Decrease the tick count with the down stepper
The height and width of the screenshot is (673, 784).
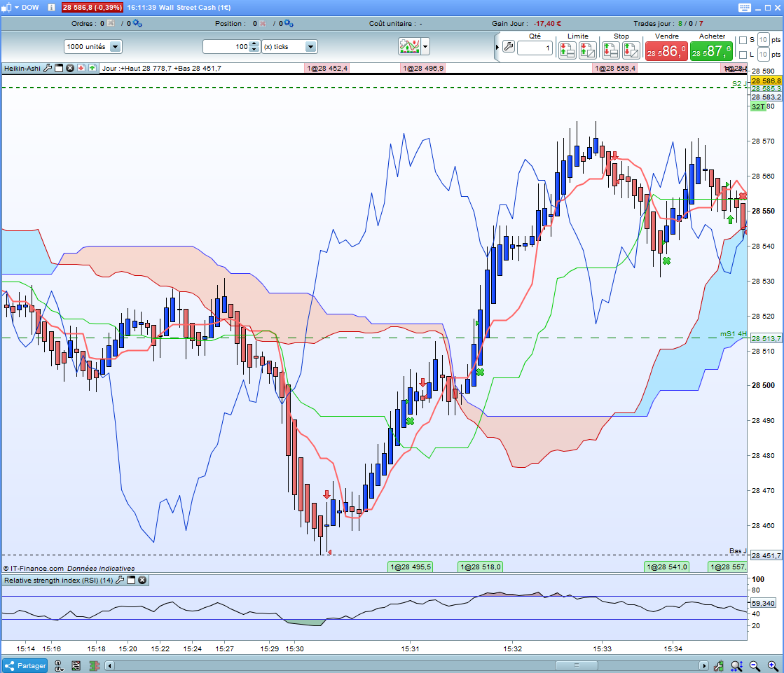pos(254,50)
